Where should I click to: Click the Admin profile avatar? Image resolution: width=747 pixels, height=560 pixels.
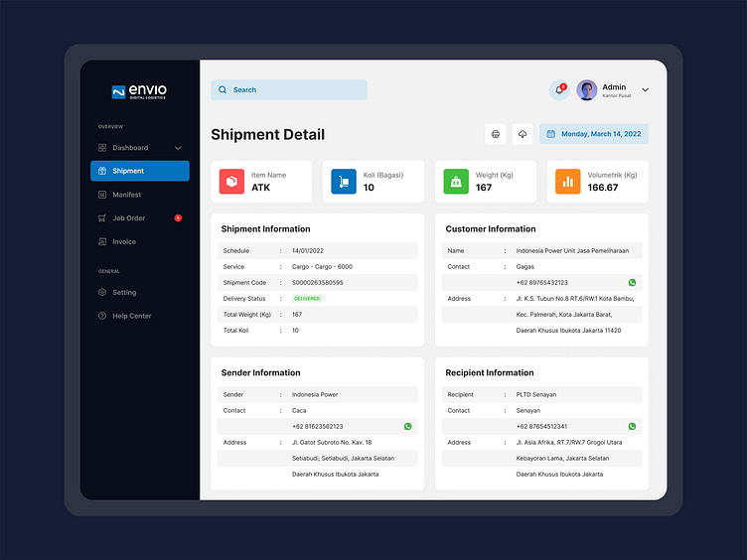point(587,90)
